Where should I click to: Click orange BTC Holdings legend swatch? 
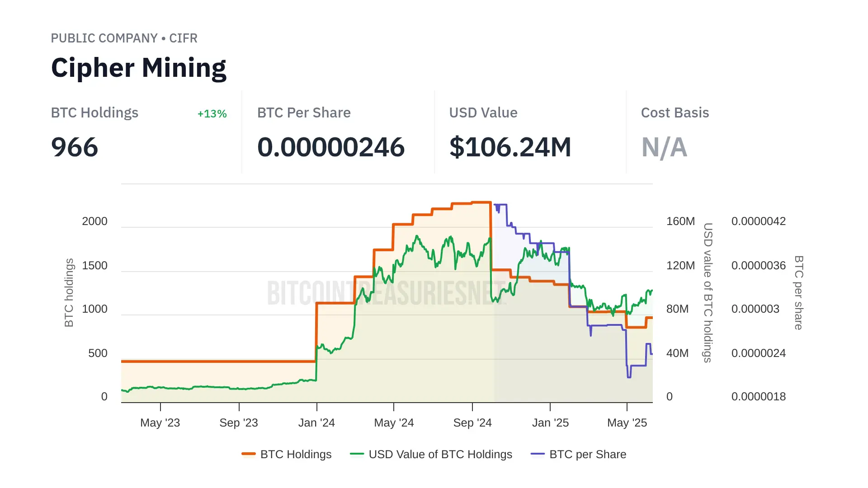pyautogui.click(x=249, y=454)
